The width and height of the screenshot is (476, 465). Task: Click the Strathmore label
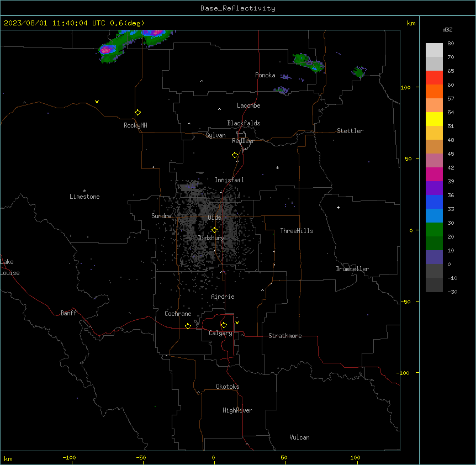[x=285, y=336]
